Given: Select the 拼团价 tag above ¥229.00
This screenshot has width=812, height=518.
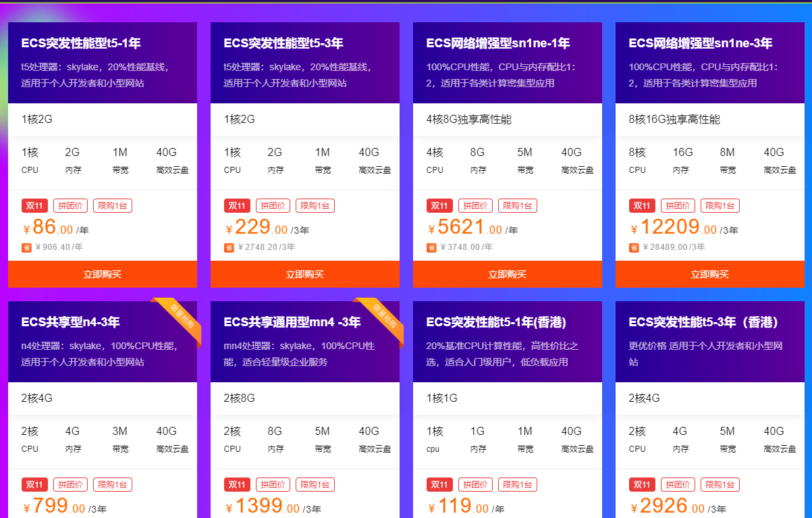Looking at the screenshot, I should pos(273,206).
